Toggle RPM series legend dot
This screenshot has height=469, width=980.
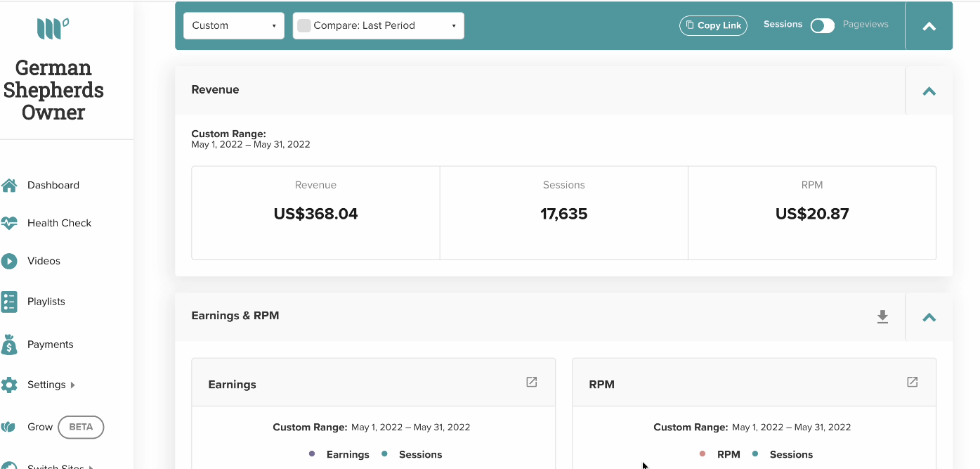(x=703, y=454)
